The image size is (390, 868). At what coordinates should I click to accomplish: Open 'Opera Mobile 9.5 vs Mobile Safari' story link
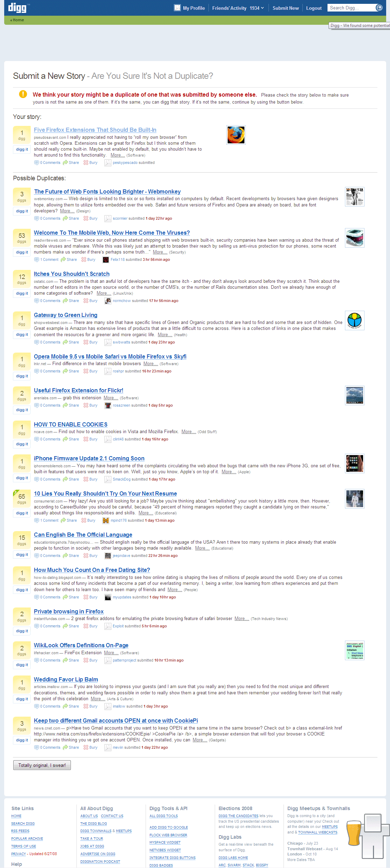110,356
